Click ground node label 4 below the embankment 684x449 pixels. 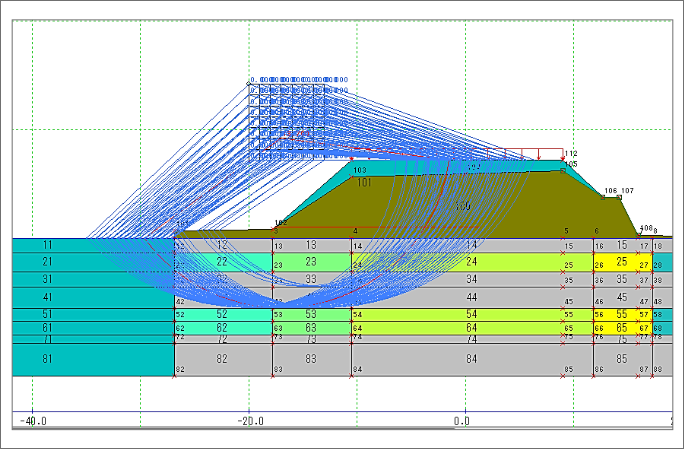(356, 231)
